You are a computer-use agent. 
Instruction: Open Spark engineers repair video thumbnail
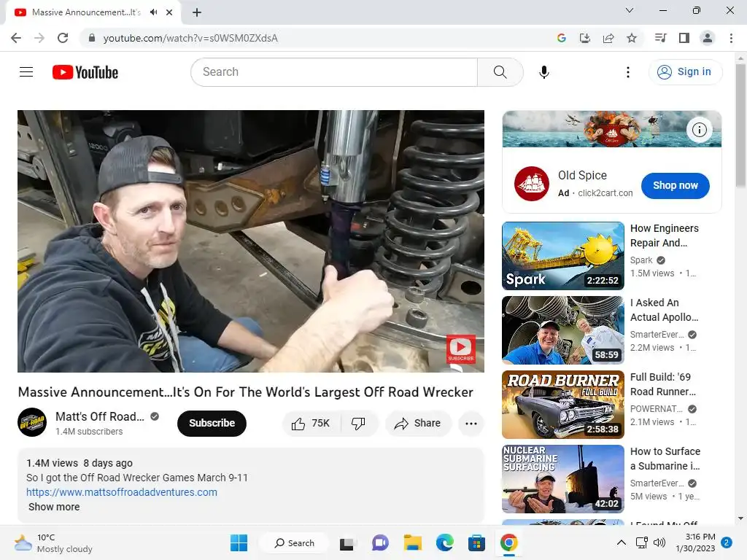(x=563, y=256)
